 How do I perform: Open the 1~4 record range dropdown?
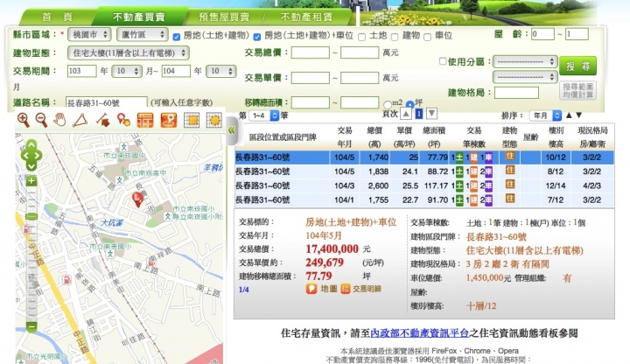tap(263, 115)
